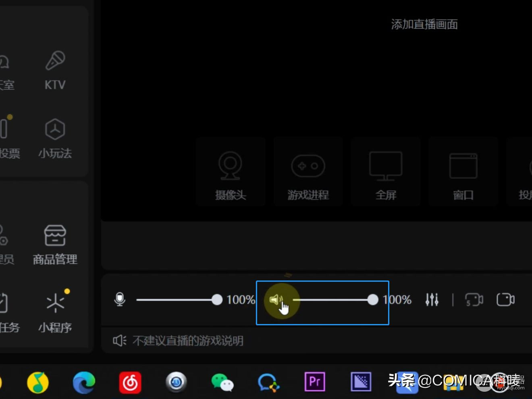This screenshot has width=532, height=399.
Task: Mute the speaker volume icon
Action: (x=276, y=299)
